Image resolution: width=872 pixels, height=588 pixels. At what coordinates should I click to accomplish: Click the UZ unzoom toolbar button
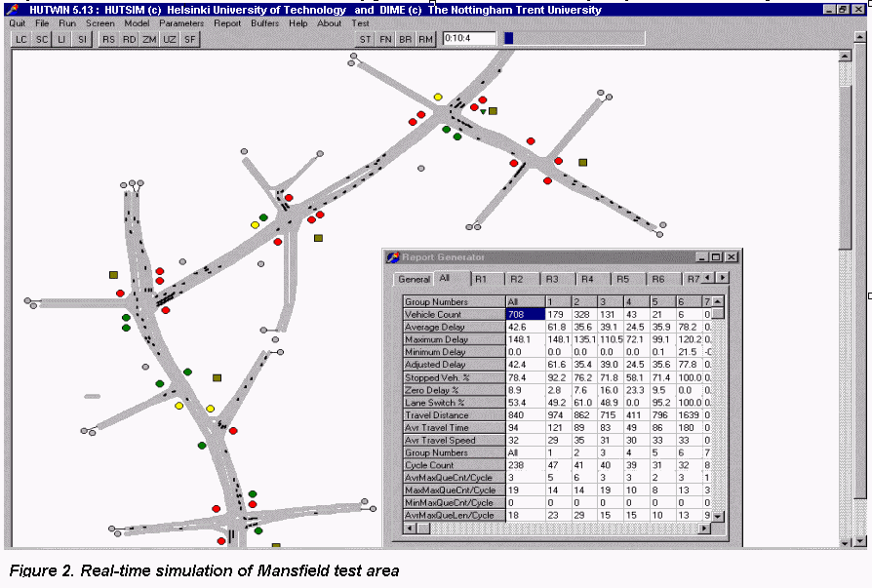pos(170,39)
